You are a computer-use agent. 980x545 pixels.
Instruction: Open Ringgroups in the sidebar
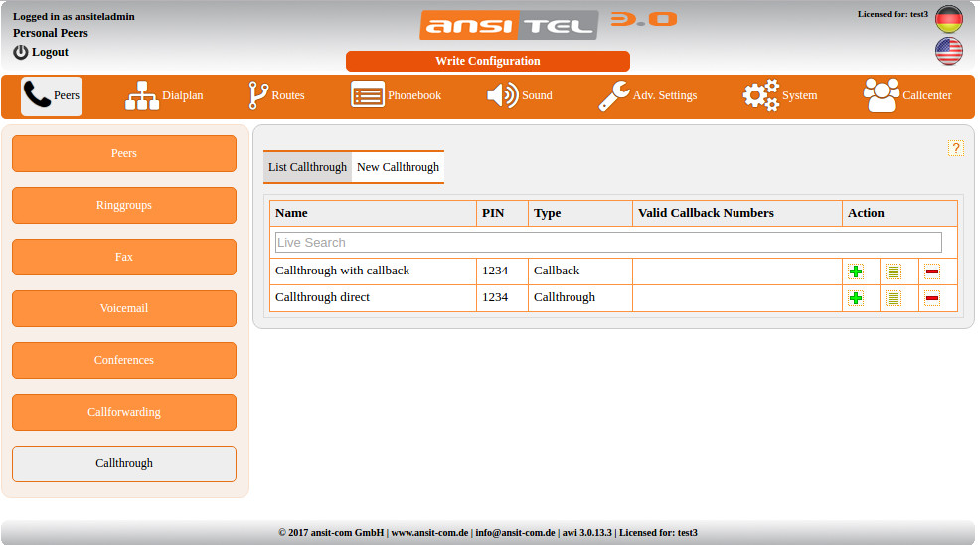124,205
